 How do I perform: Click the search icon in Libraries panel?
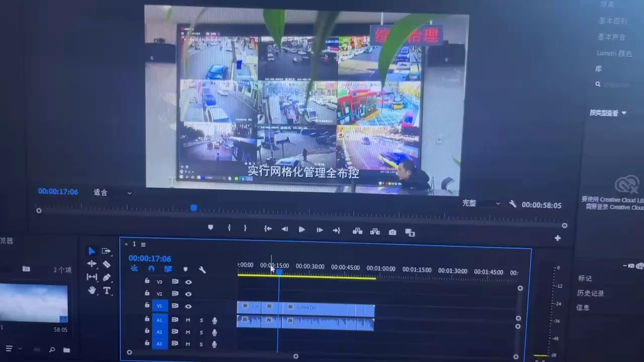point(598,84)
